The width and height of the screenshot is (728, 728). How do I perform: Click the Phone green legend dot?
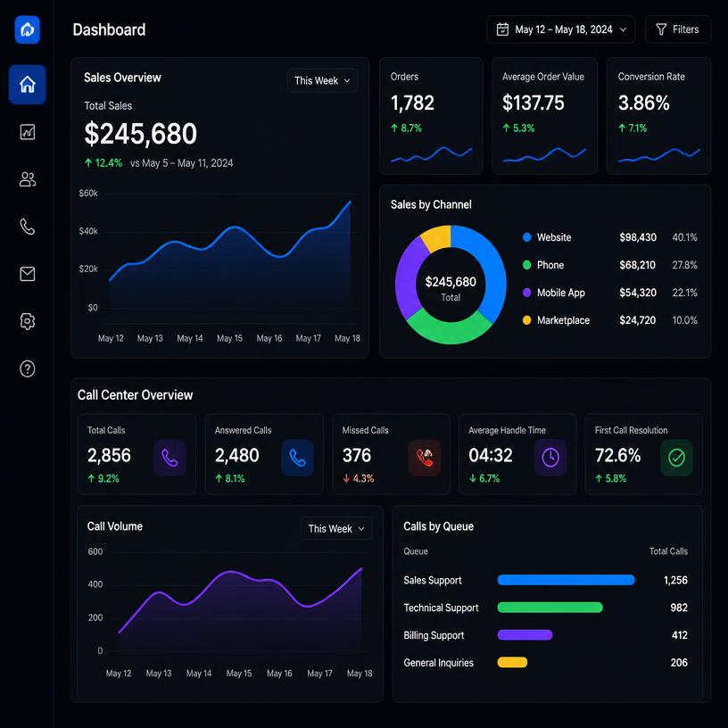click(x=526, y=265)
